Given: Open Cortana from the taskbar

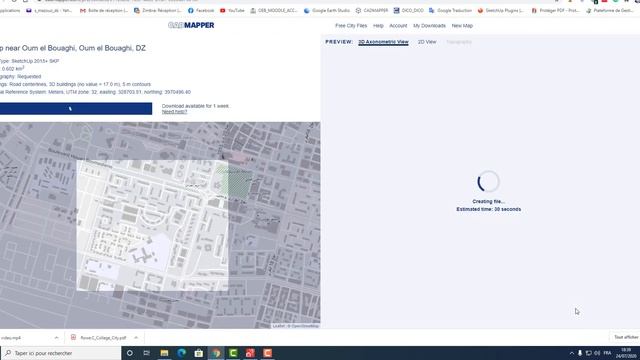Looking at the screenshot, I should [x=130, y=353].
